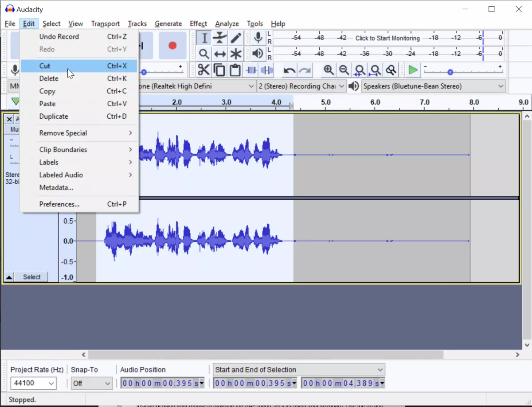This screenshot has height=407, width=532.
Task: Choose Copy from the Edit menu
Action: point(79,91)
